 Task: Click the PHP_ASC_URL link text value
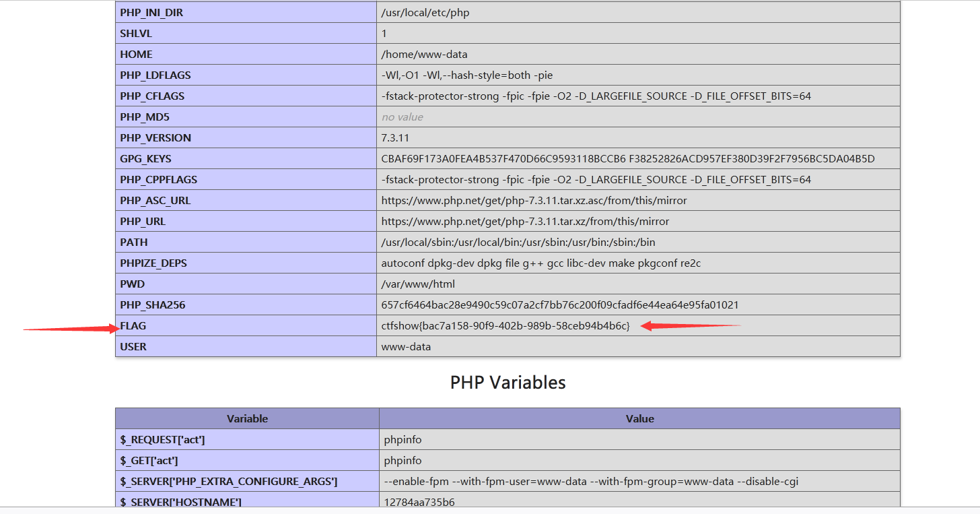click(534, 201)
